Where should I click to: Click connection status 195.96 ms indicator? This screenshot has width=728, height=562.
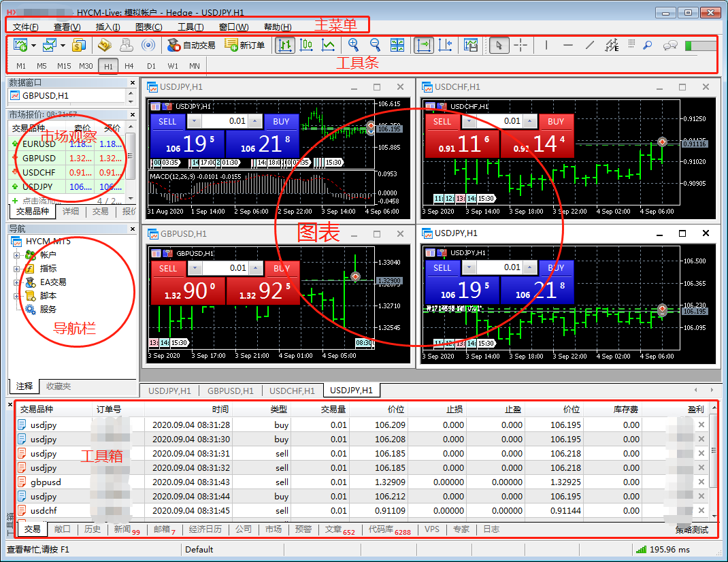664,550
